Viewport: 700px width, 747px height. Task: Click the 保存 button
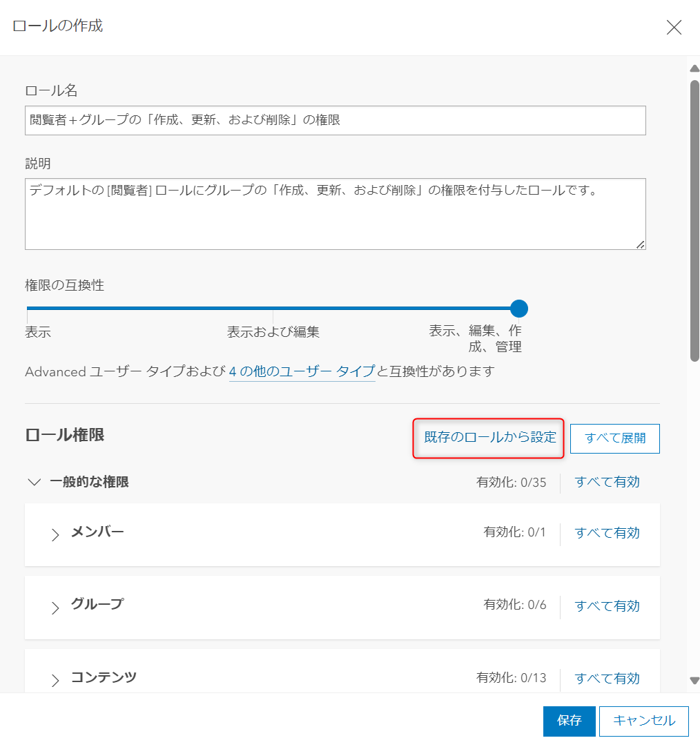[569, 721]
